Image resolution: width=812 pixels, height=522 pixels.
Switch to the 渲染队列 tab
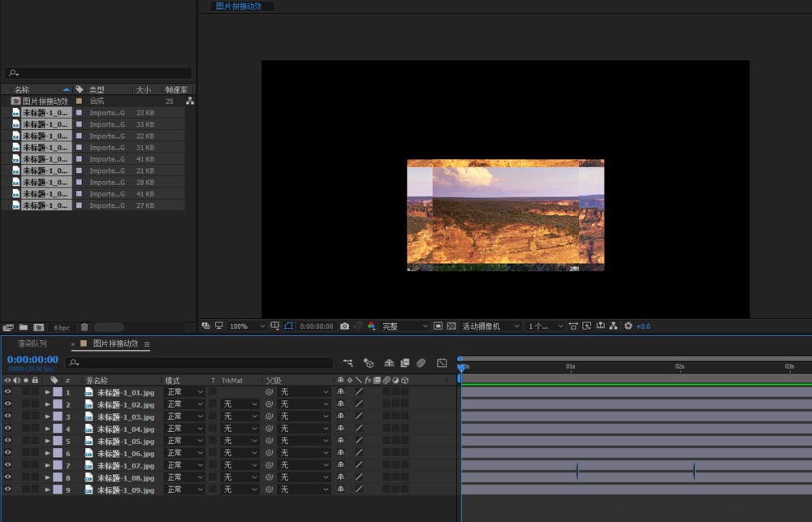coord(32,344)
